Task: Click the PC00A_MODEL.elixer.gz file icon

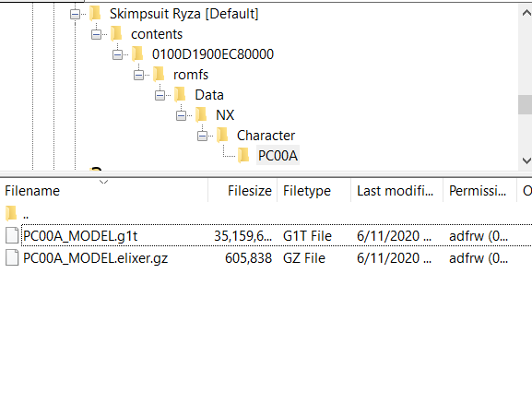Action: pos(12,257)
